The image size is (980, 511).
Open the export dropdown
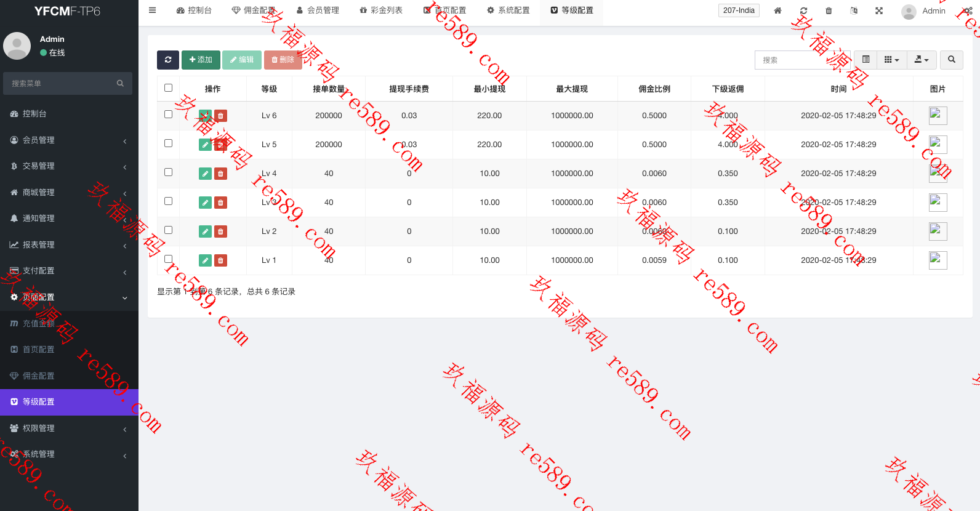point(922,60)
